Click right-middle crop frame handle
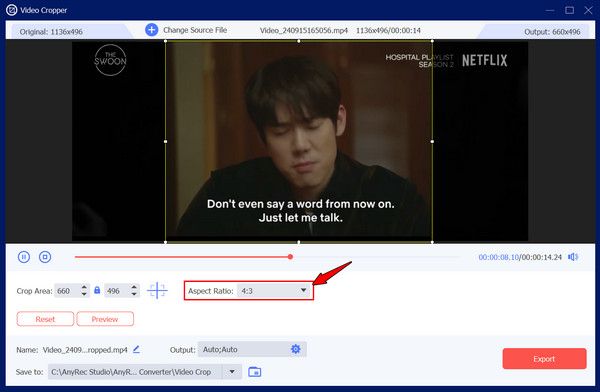The height and width of the screenshot is (392, 600). (x=432, y=141)
